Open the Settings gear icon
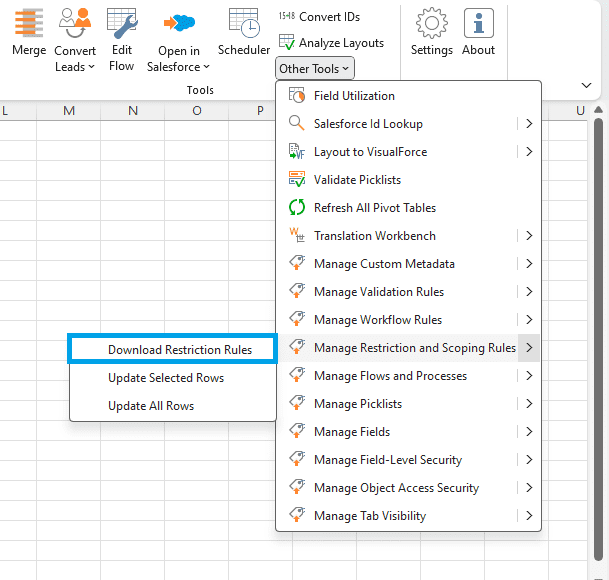609x580 pixels. [x=431, y=23]
